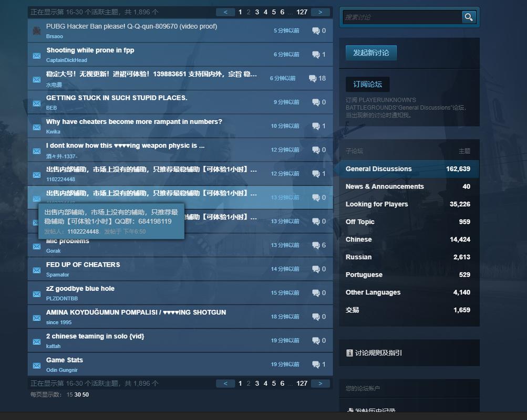Click envelope icon of 2 chinese teaming topic
Image resolution: width=527 pixels, height=420 pixels.
(37, 342)
